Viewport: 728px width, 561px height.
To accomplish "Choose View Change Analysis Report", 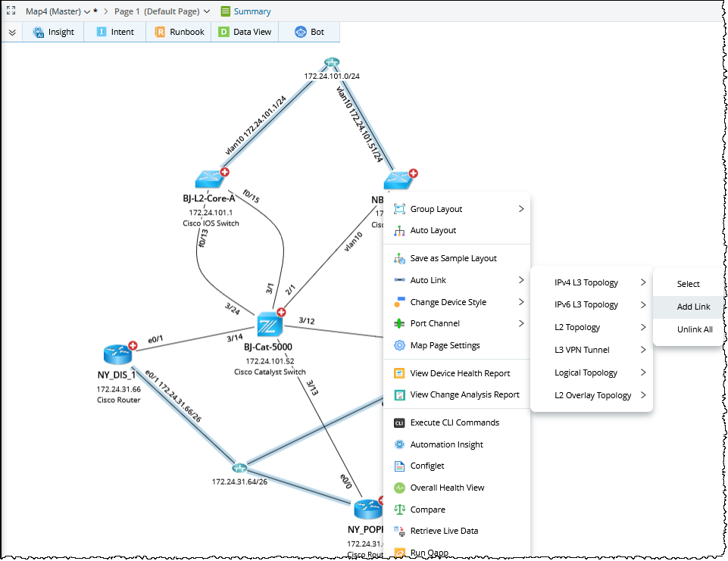I will (x=456, y=395).
